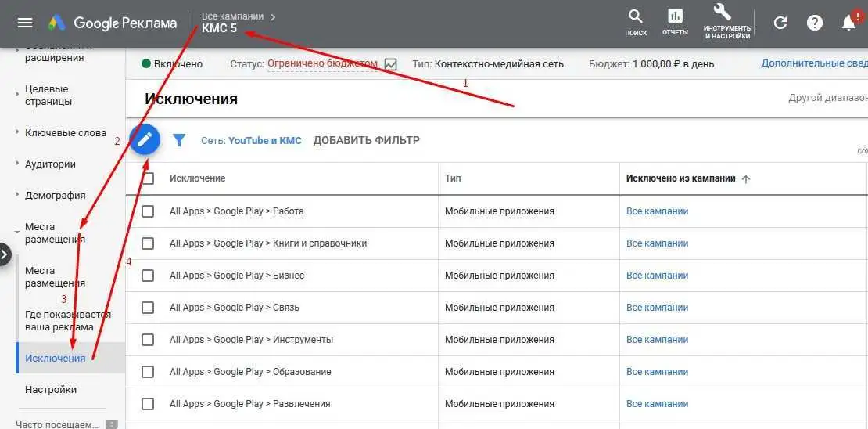The height and width of the screenshot is (429, 868).
Task: Click All Apps > Google Play > Образование
Action: 250,372
